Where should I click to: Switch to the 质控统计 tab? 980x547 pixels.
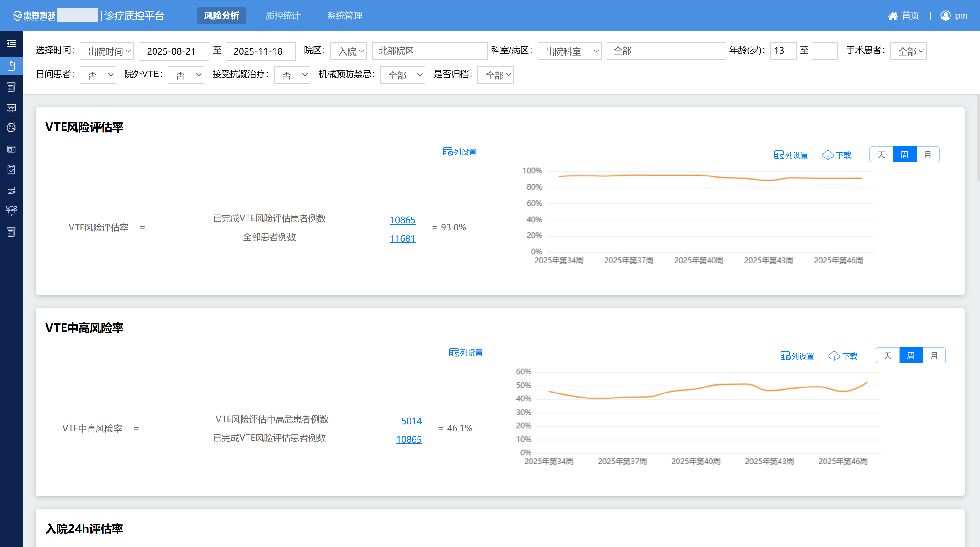point(283,16)
